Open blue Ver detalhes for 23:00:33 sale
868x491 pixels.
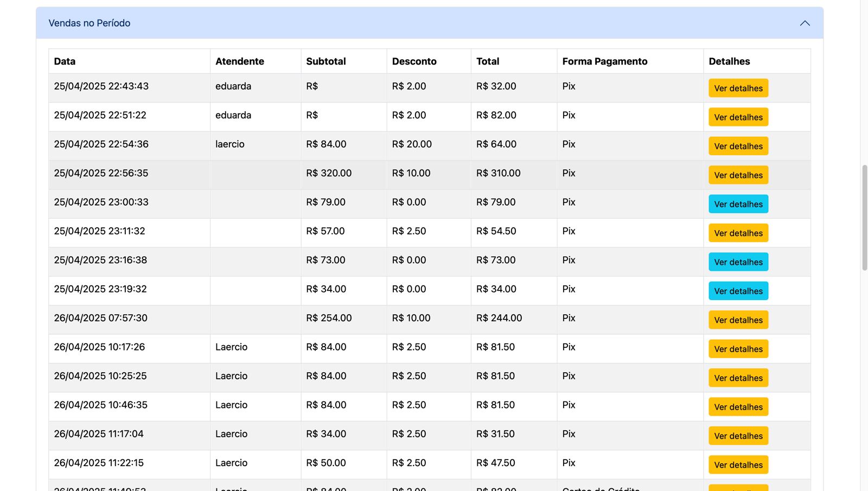click(x=738, y=205)
